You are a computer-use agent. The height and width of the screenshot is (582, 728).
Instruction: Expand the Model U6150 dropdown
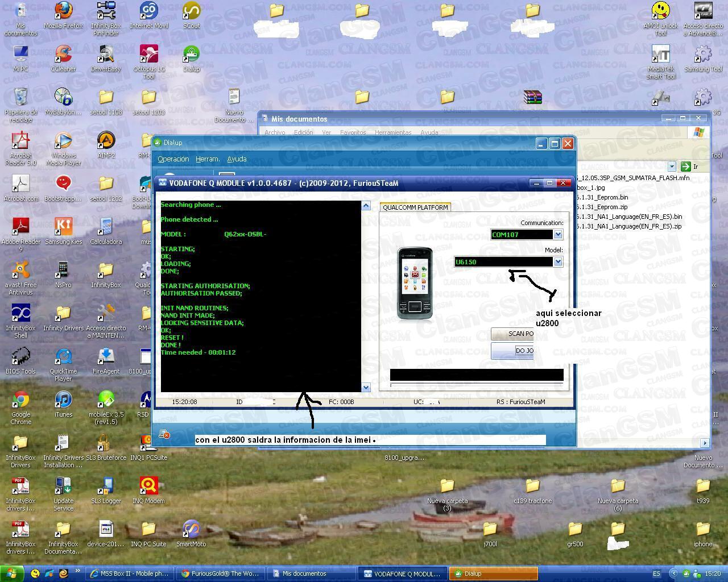558,262
